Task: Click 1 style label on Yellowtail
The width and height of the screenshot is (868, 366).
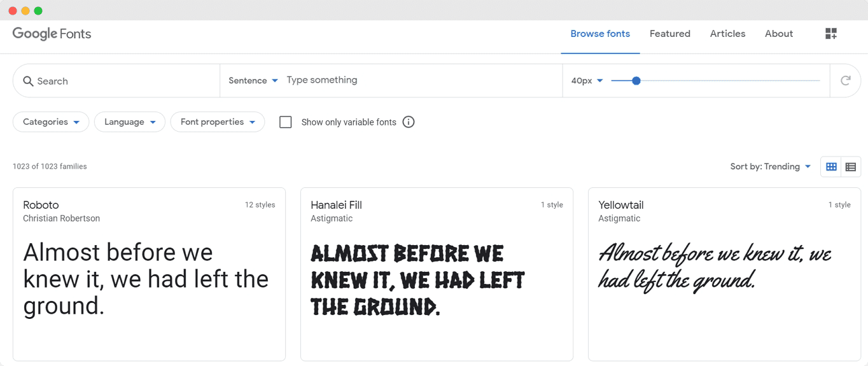Action: point(839,205)
